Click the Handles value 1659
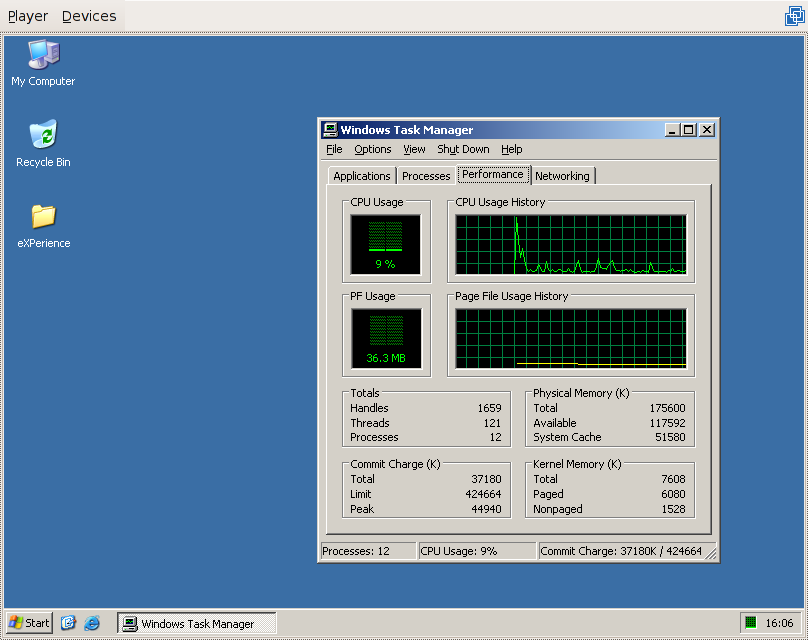 click(489, 408)
